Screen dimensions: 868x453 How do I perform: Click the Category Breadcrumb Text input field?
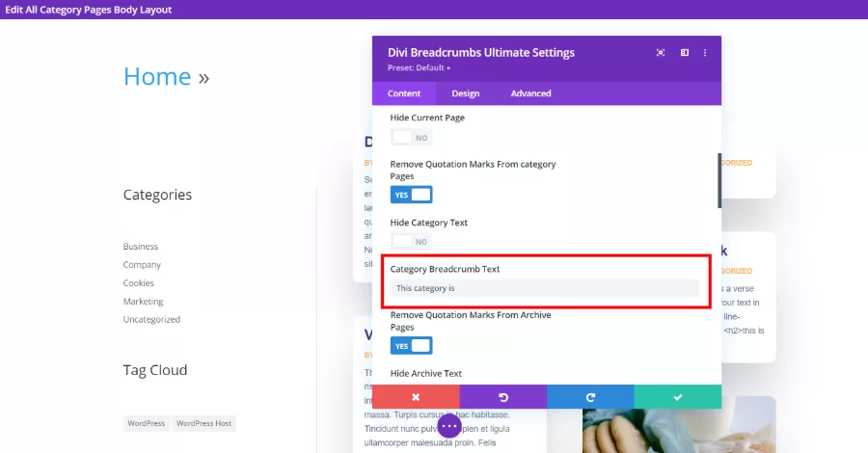(544, 288)
